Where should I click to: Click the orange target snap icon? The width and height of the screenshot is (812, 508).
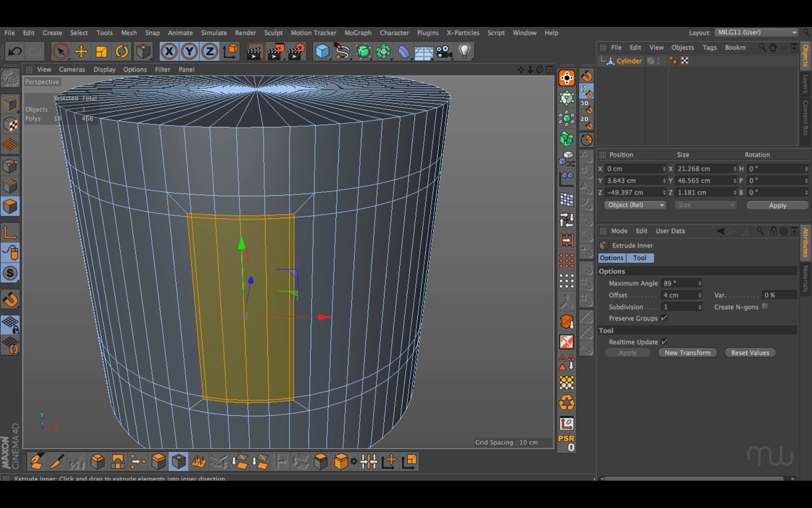(x=566, y=78)
